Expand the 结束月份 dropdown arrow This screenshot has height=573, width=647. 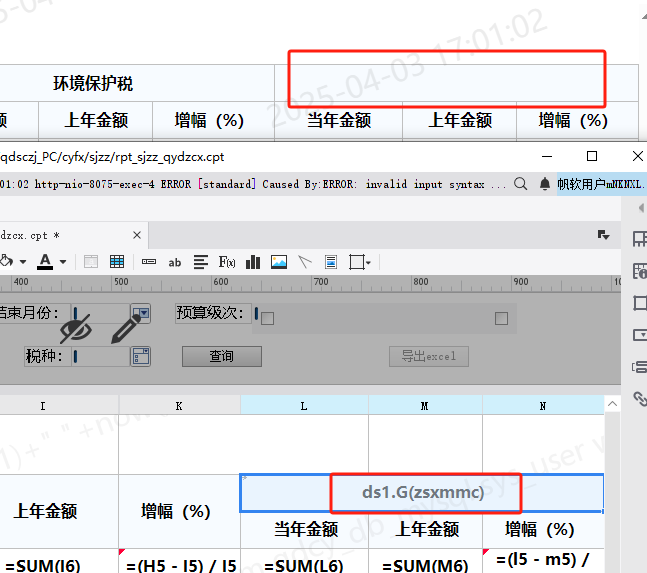coord(142,313)
